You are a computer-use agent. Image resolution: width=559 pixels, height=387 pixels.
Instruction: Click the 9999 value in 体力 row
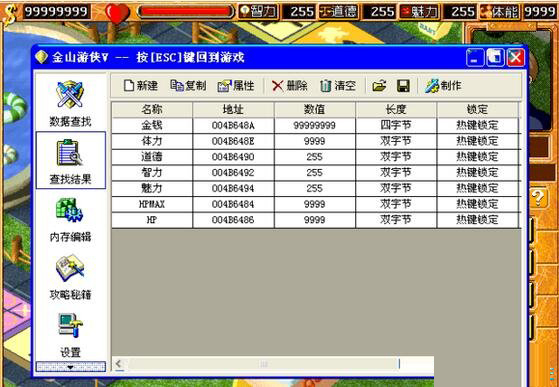tap(314, 141)
